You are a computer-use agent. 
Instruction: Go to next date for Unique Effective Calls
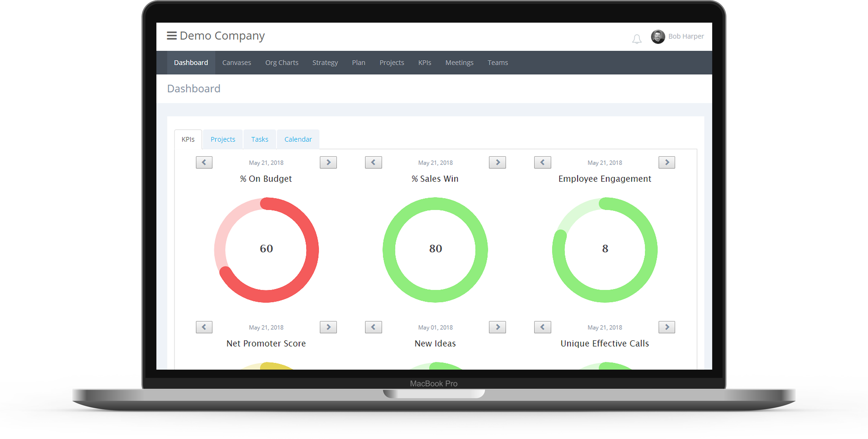click(667, 327)
